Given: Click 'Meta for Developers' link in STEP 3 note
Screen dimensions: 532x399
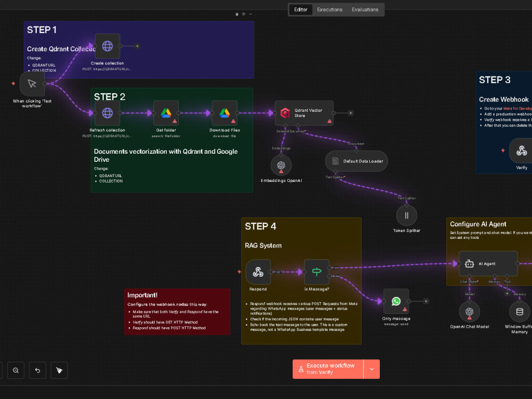Looking at the screenshot, I should [518, 109].
